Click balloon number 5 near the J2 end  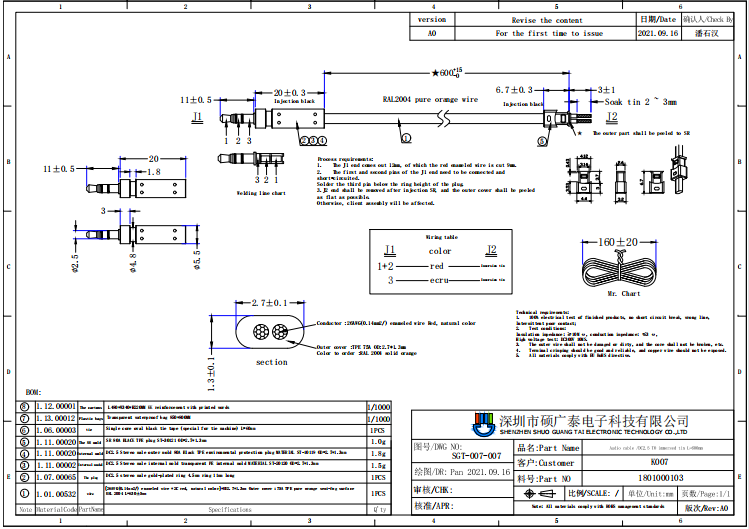[x=542, y=141]
